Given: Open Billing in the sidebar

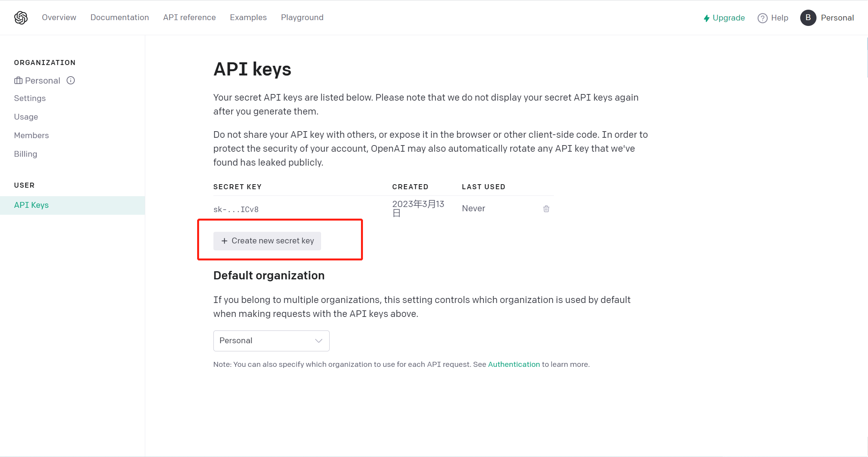Looking at the screenshot, I should pyautogui.click(x=26, y=154).
